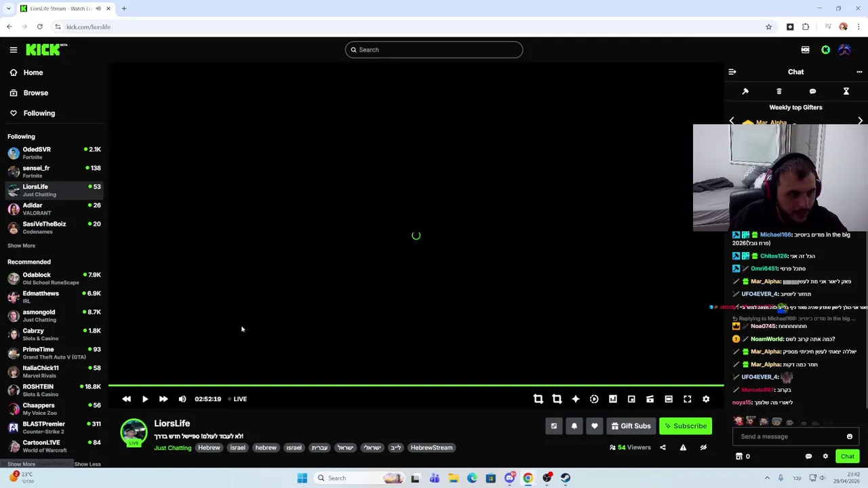Viewport: 868px width, 488px height.
Task: Bookmark this page with star icon
Action: (x=768, y=27)
